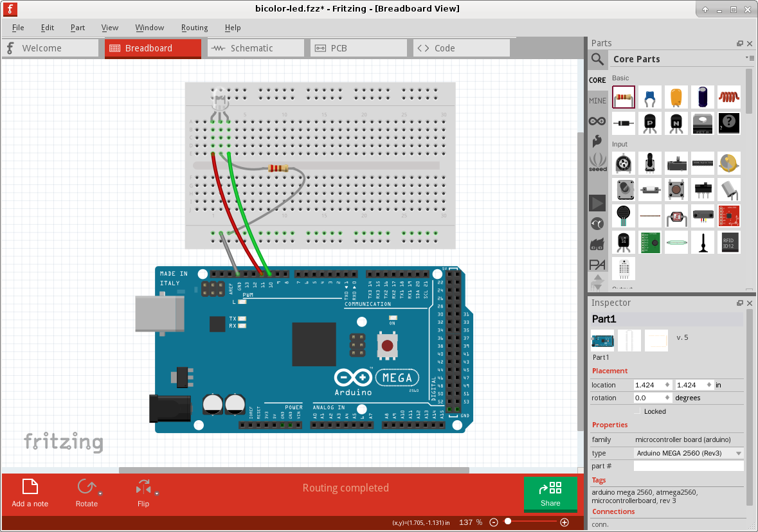Select the RFID ID12 part
This screenshot has width=758, height=532.
729,242
